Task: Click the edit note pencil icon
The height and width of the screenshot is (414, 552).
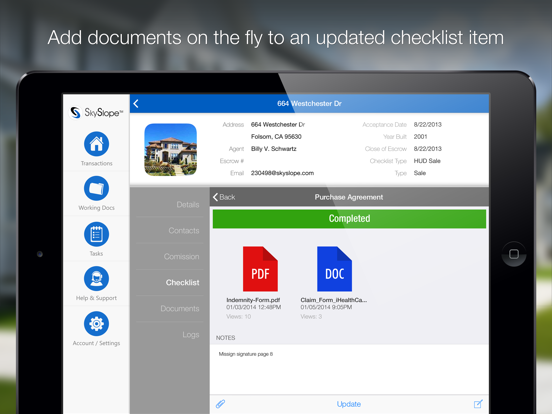Action: (478, 404)
